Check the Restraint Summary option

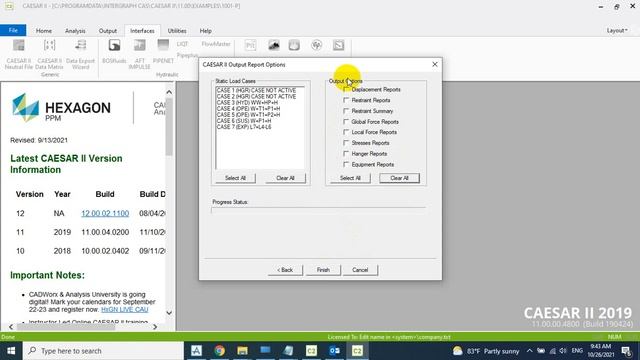346,111
